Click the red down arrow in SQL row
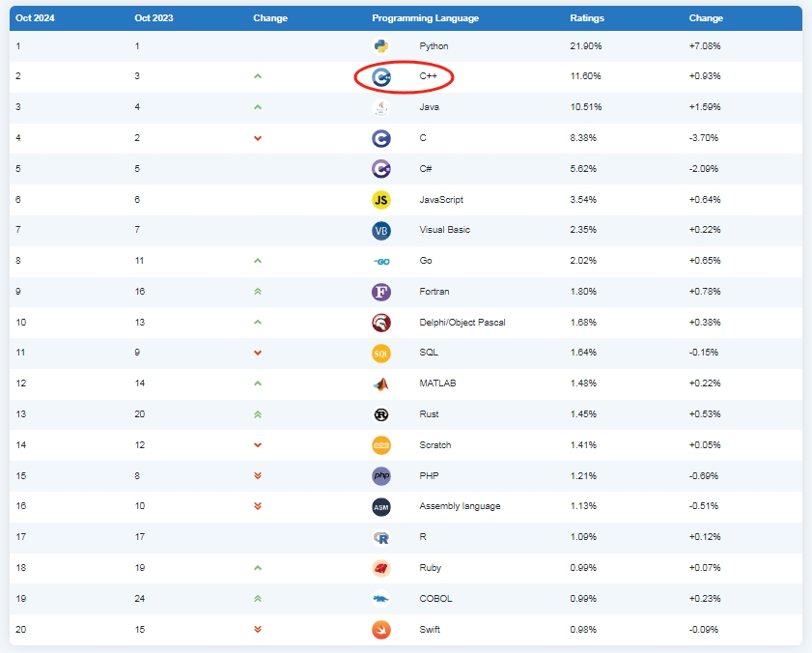The image size is (812, 653). 258,353
